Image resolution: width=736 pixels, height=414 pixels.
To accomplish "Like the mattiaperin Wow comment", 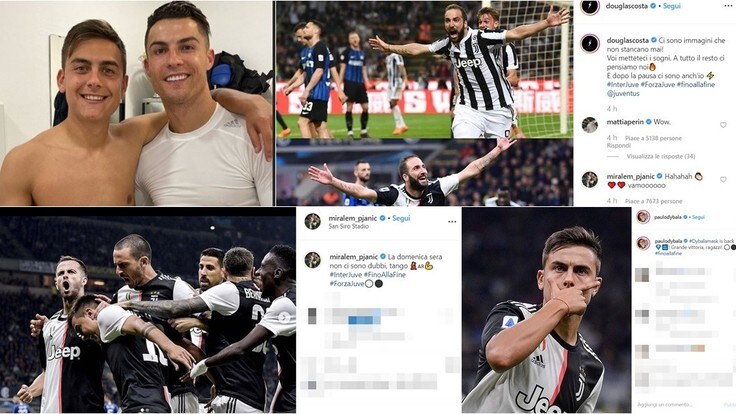I will pyautogui.click(x=723, y=125).
